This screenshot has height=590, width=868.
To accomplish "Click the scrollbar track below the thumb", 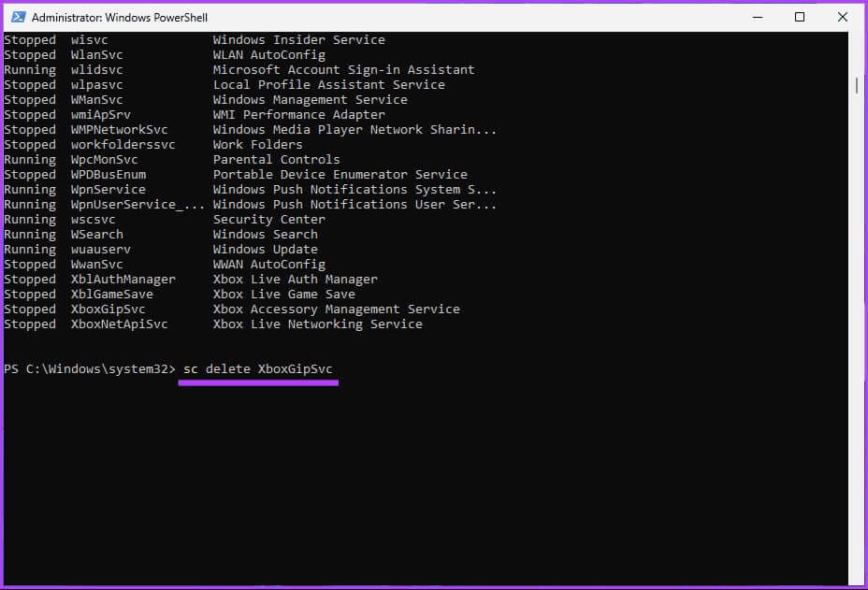I will point(857,374).
